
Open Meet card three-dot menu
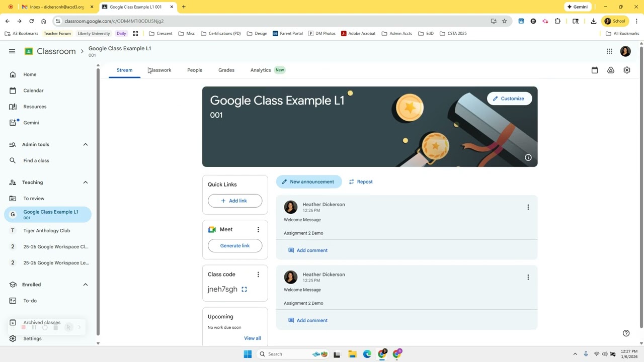pos(258,230)
